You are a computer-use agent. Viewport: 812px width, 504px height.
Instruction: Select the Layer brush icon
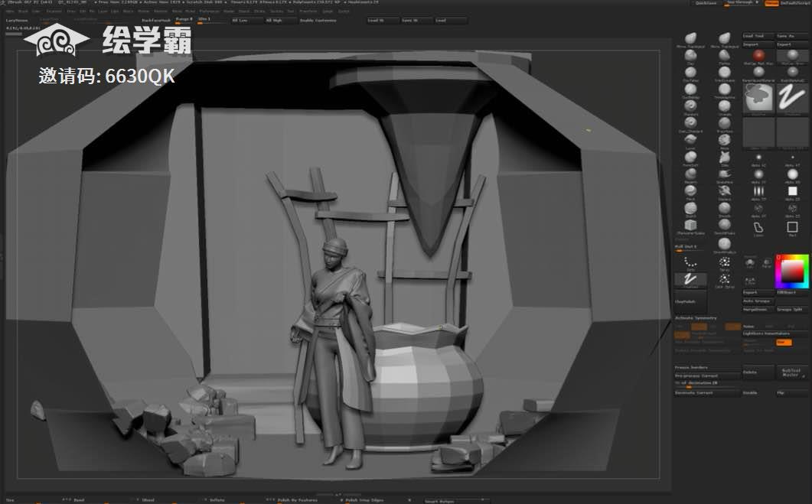click(x=690, y=140)
